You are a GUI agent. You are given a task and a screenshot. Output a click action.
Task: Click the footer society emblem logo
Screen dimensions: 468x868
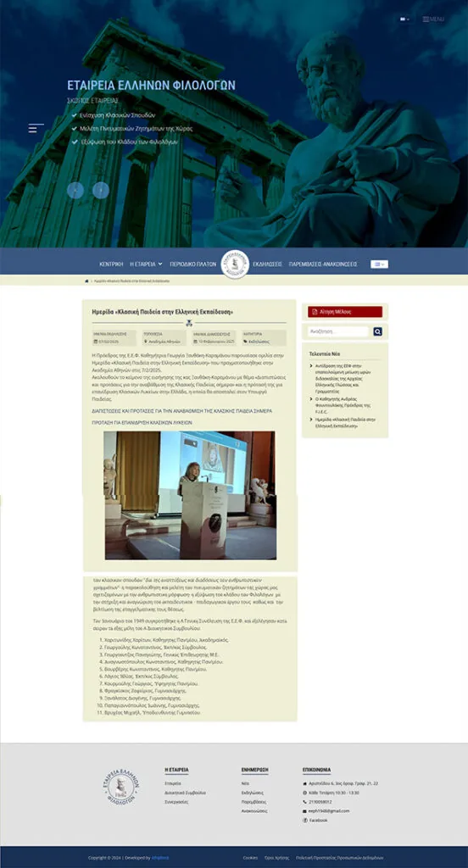(120, 787)
